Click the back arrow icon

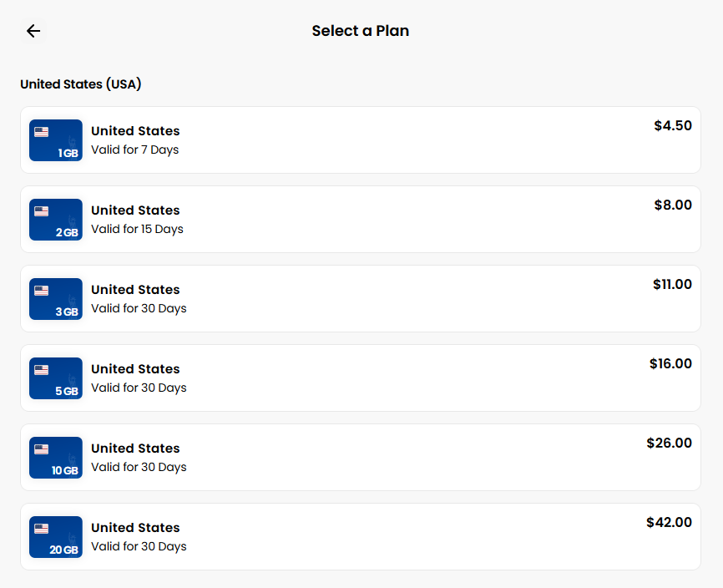33,31
